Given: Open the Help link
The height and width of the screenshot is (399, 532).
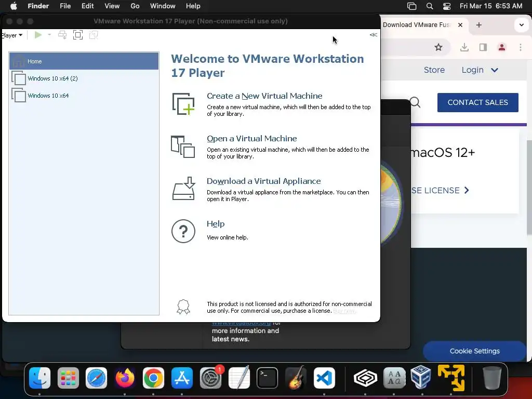Looking at the screenshot, I should (x=216, y=224).
